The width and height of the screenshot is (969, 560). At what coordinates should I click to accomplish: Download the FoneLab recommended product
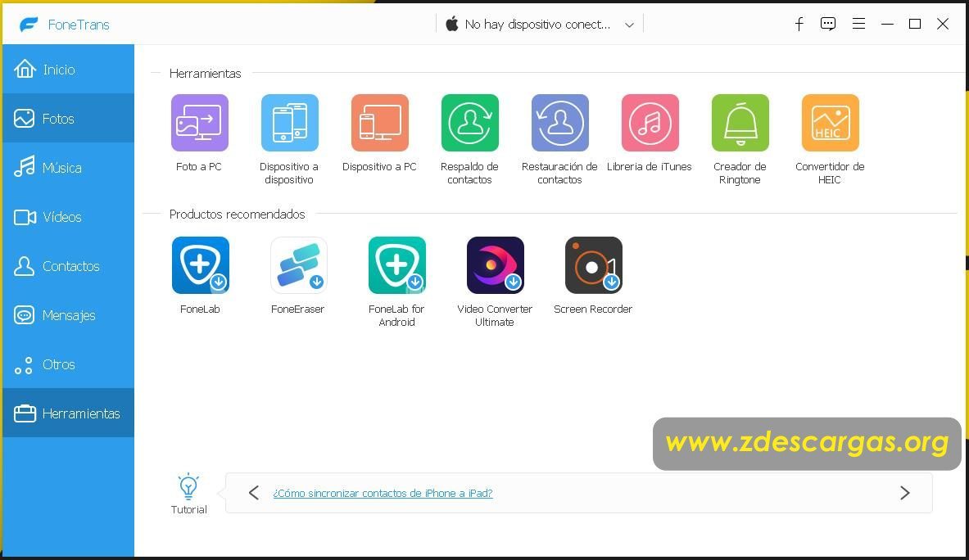[x=200, y=265]
